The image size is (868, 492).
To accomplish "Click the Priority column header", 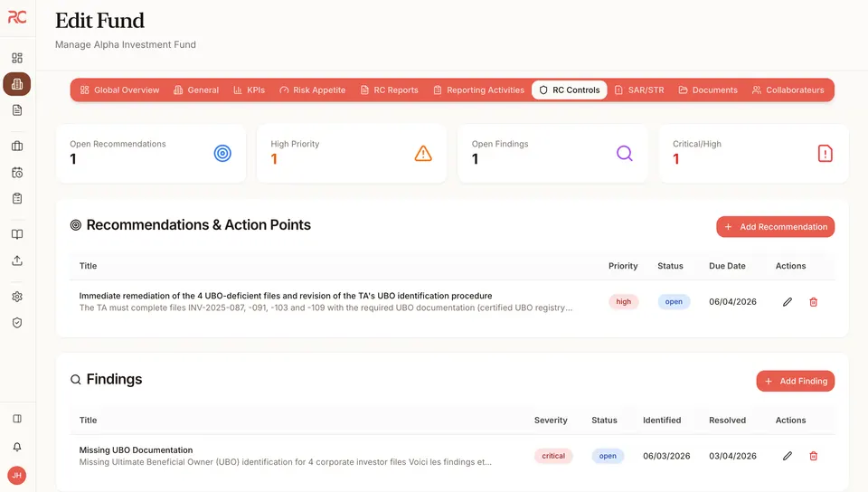I will pyautogui.click(x=623, y=266).
